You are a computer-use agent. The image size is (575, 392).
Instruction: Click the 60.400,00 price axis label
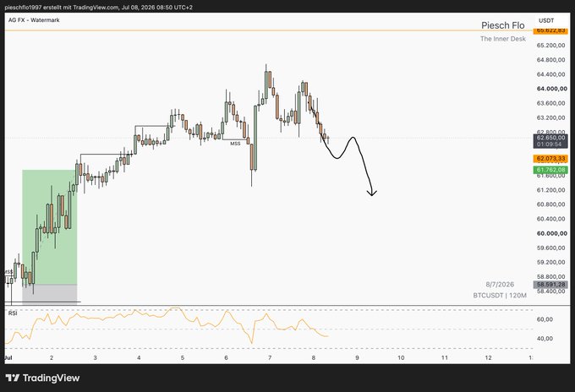[550, 219]
